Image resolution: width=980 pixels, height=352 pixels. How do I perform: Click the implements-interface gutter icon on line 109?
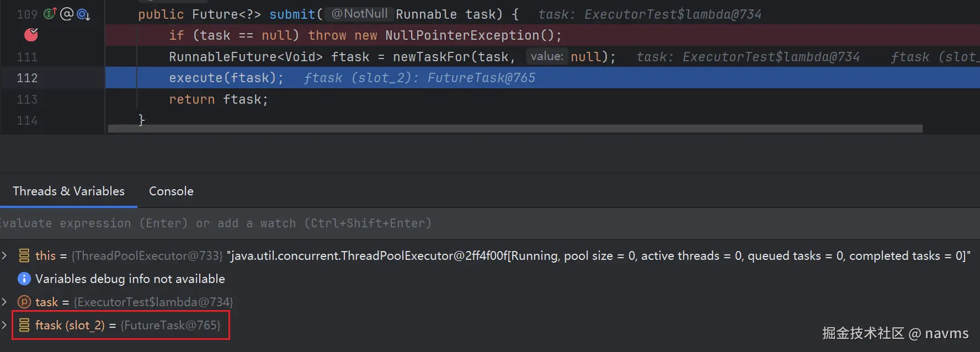click(x=50, y=14)
